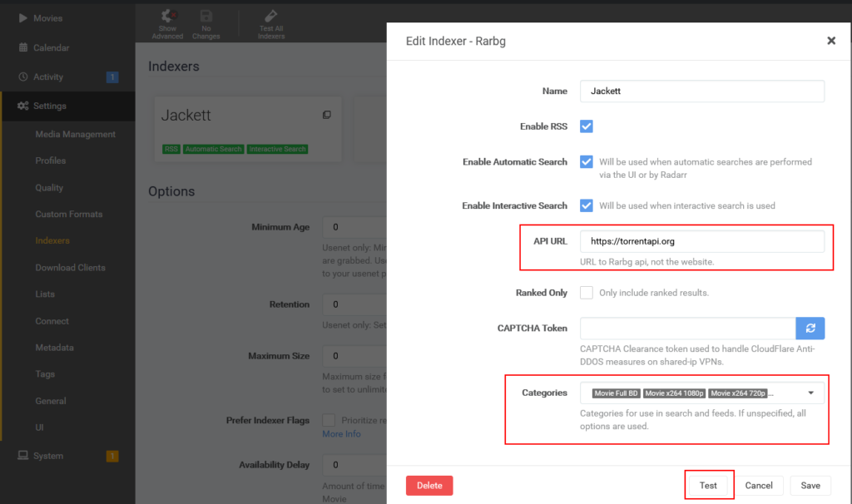Screen dimensions: 852x504
Task: Click the CAPTCHA Token input field
Action: pos(687,328)
